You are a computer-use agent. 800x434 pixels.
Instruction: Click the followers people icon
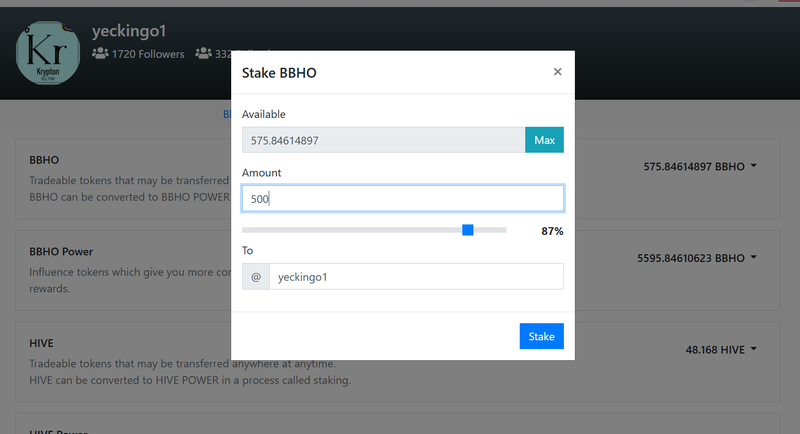(x=100, y=54)
